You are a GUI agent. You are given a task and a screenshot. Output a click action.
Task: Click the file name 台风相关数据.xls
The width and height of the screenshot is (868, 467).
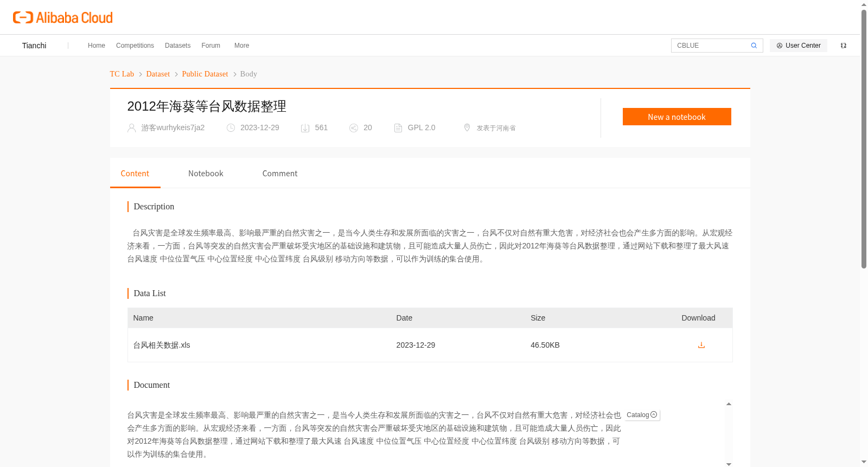[x=162, y=345]
